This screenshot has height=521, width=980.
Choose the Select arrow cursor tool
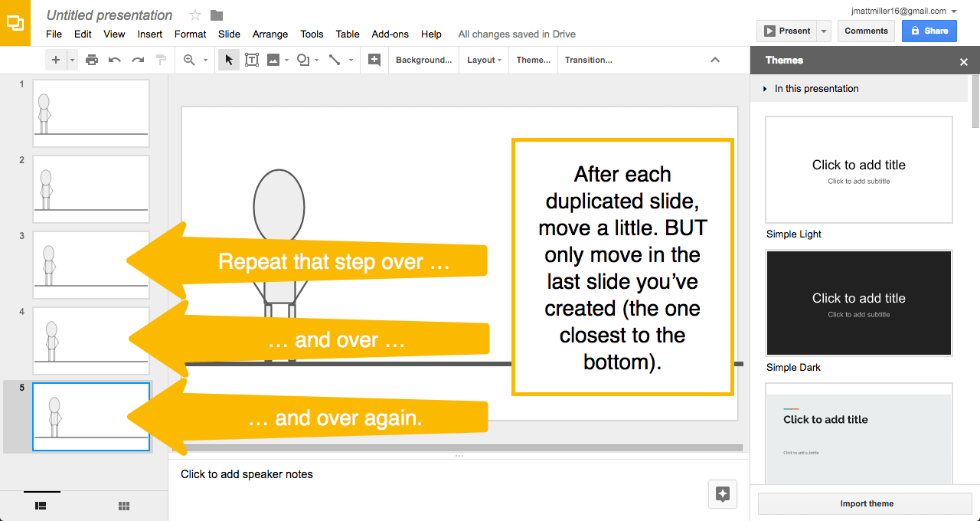(229, 60)
